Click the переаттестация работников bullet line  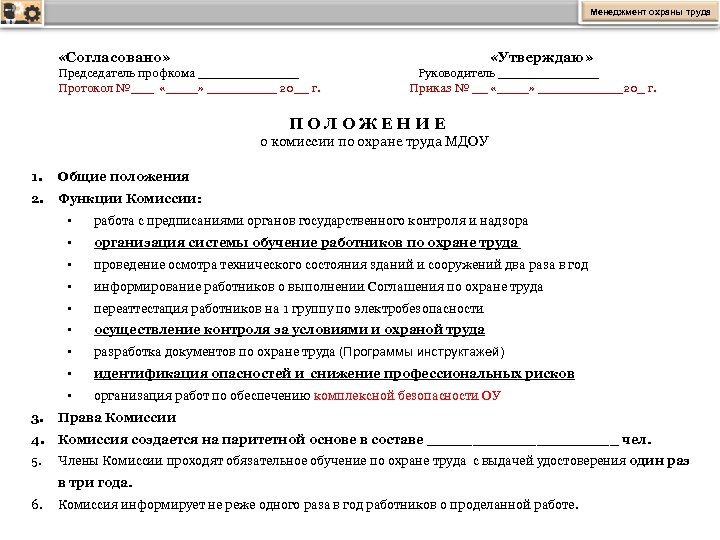click(288, 309)
